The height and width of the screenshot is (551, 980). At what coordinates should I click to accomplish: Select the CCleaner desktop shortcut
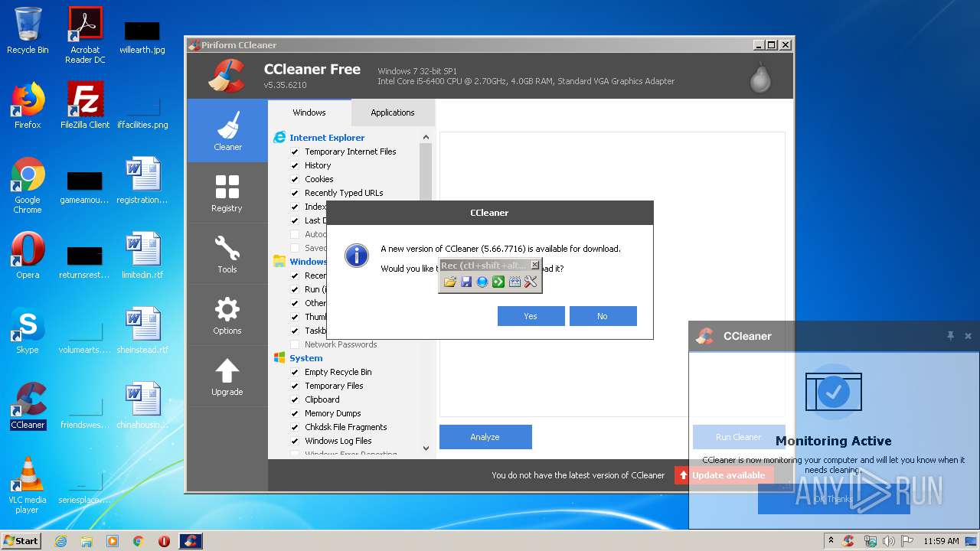coord(28,406)
